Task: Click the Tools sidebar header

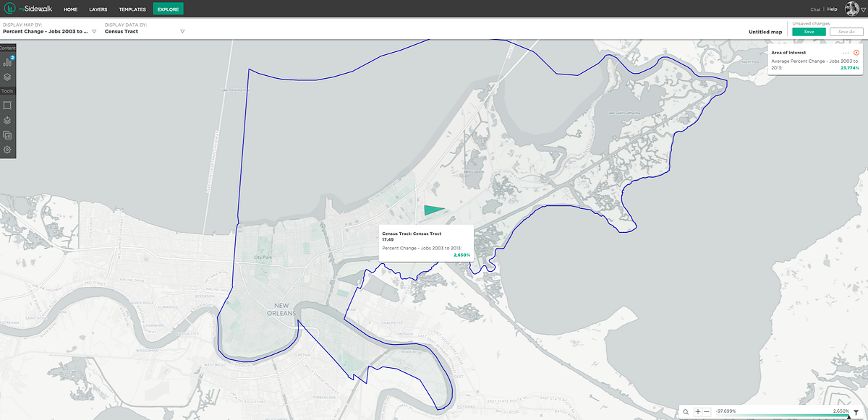Action: 7,91
